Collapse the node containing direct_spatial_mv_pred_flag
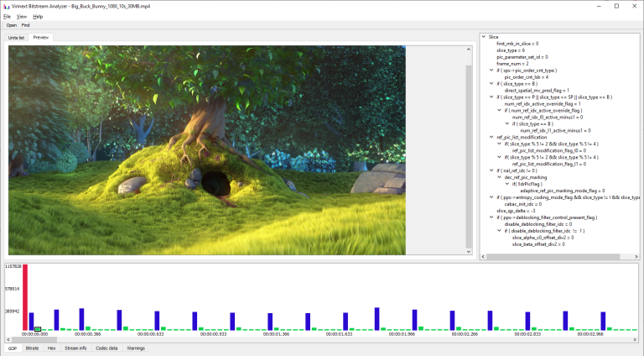Screen dimensions: 644x356 pos(491,83)
